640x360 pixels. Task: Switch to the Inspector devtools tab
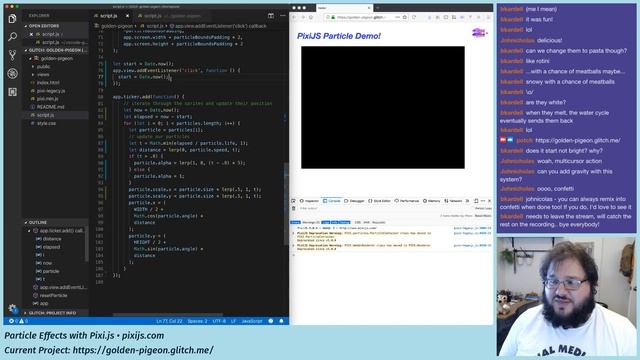pyautogui.click(x=309, y=201)
